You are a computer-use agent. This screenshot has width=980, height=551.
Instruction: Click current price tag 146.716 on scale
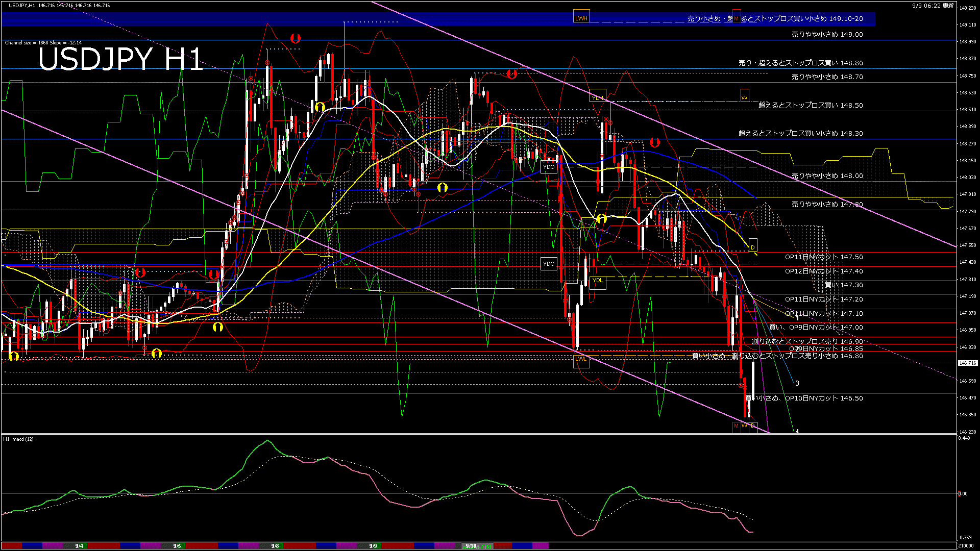pyautogui.click(x=968, y=363)
